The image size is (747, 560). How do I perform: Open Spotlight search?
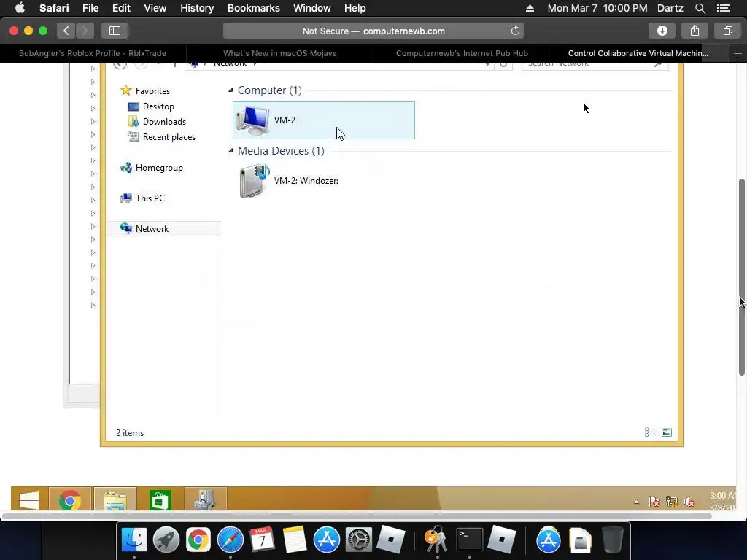pyautogui.click(x=700, y=8)
